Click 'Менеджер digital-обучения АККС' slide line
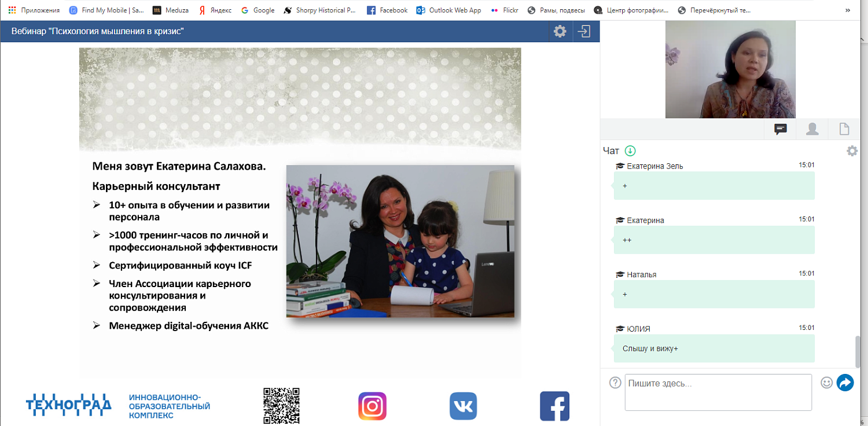Screen dimensions: 868x426 pos(189,326)
